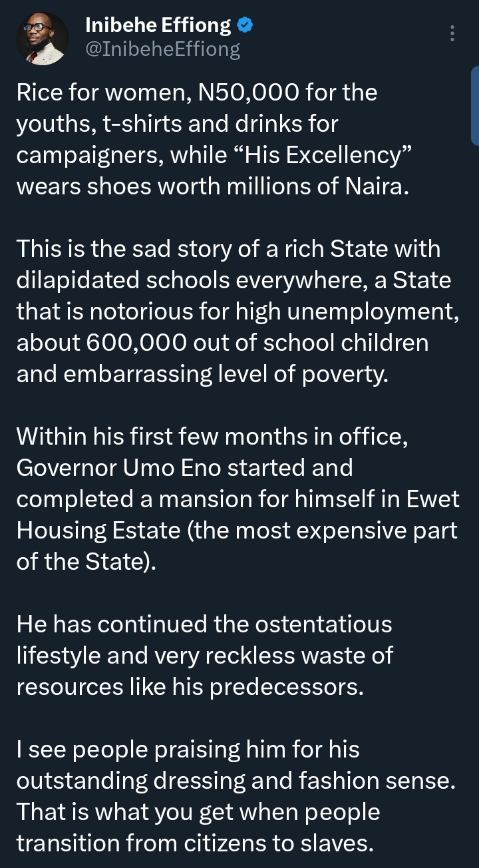The height and width of the screenshot is (868, 479).
Task: Click the blue verified badge next to Inibehe Effiong
Action: pos(245,23)
